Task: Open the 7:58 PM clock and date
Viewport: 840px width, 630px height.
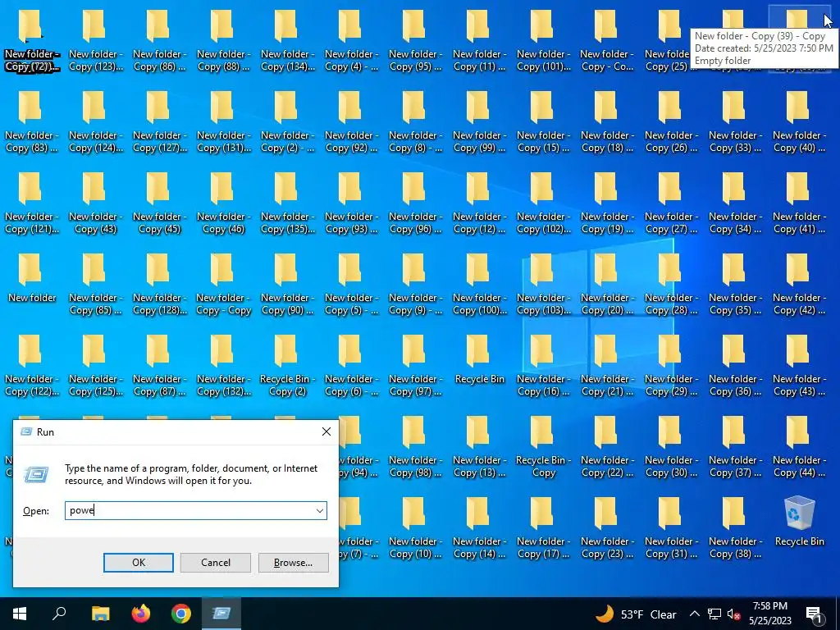Action: point(769,614)
